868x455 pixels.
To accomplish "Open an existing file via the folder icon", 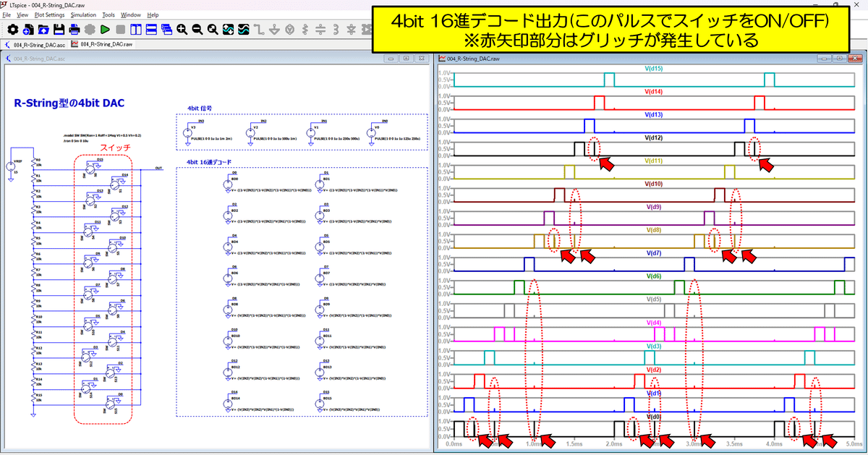I will click(x=42, y=29).
